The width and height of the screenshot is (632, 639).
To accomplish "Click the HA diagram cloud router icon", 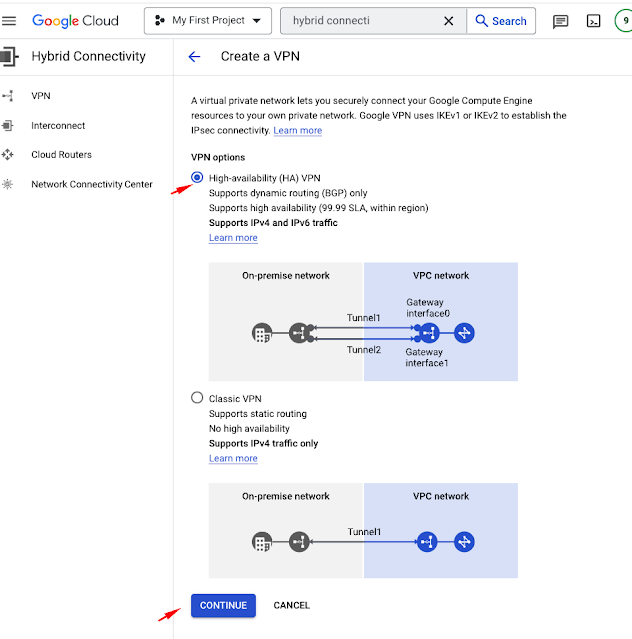I will [465, 333].
